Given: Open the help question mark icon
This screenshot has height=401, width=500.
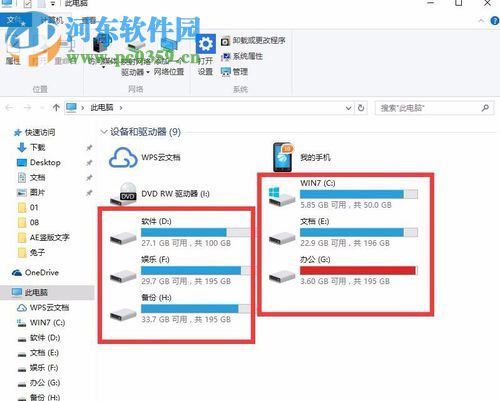Looking at the screenshot, I should pos(495,21).
